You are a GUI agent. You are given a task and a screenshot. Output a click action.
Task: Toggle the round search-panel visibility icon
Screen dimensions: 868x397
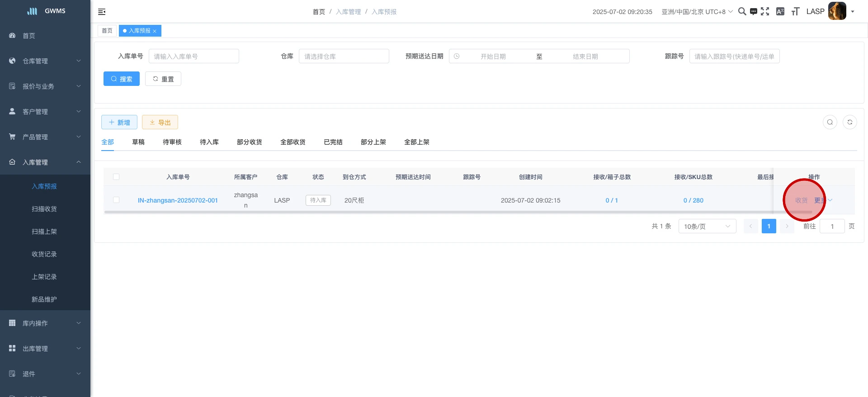(830, 122)
